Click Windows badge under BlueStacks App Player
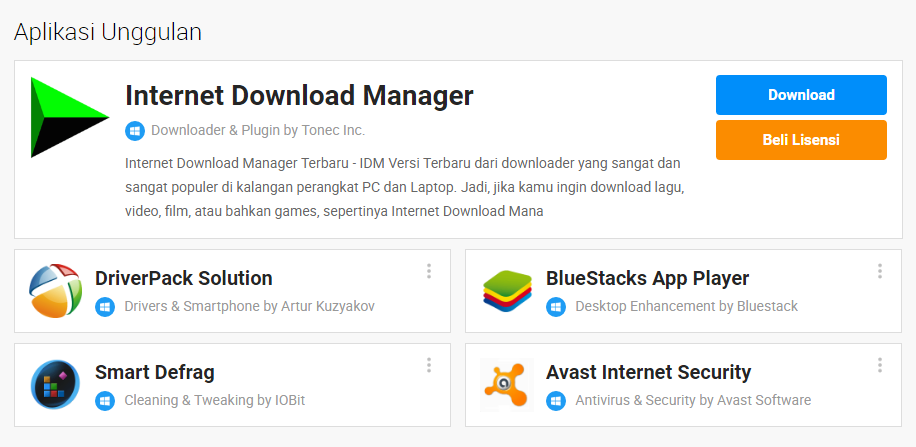 (x=556, y=306)
